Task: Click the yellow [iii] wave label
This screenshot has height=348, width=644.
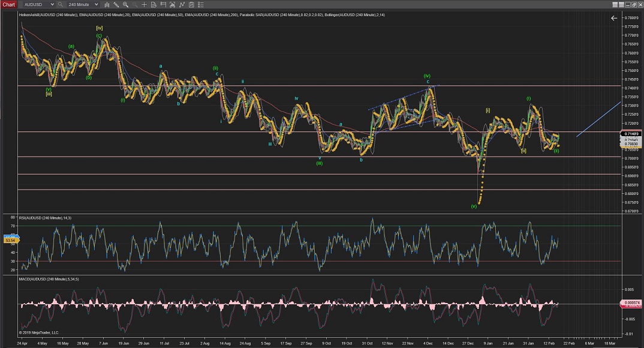Action: pos(49,94)
